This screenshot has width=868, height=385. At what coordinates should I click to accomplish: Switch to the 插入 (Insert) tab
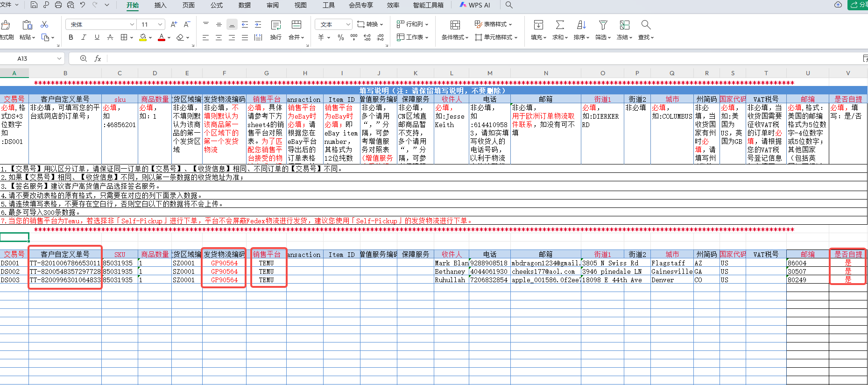pyautogui.click(x=160, y=5)
